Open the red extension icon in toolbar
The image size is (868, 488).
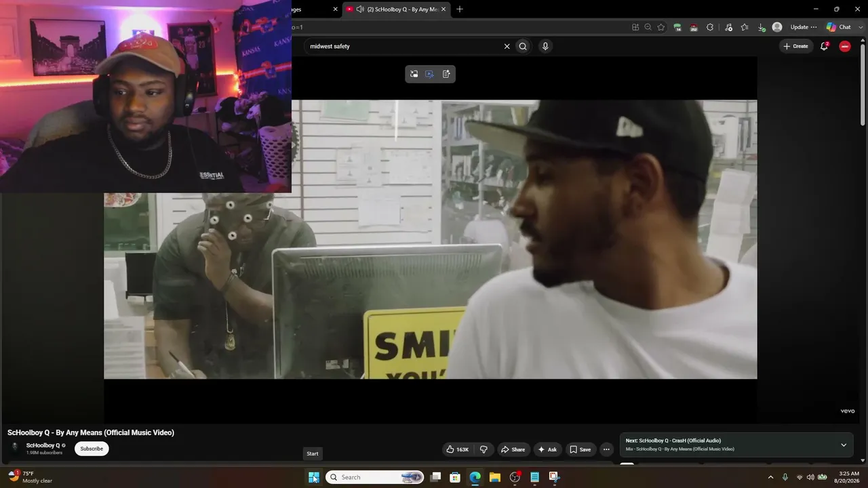(694, 27)
